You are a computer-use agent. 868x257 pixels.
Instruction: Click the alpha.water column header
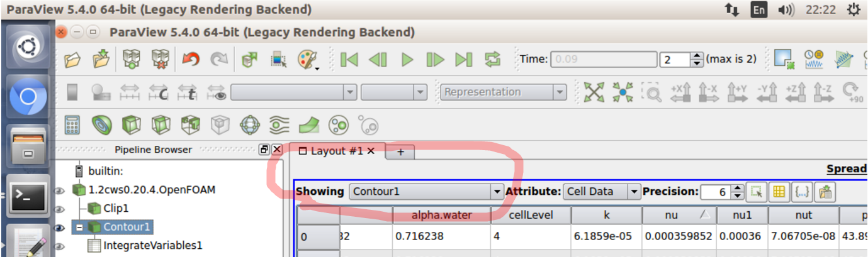point(441,215)
